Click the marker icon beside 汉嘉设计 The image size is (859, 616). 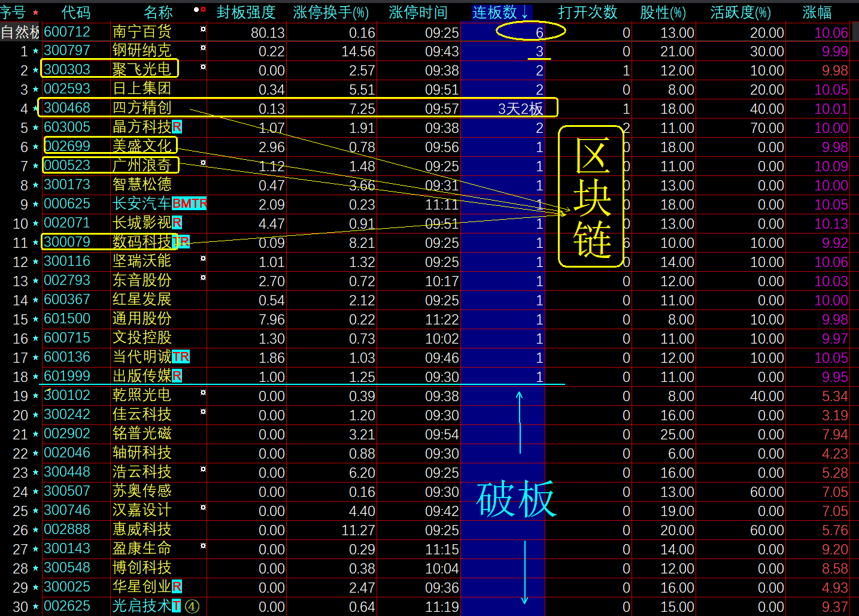pos(203,508)
